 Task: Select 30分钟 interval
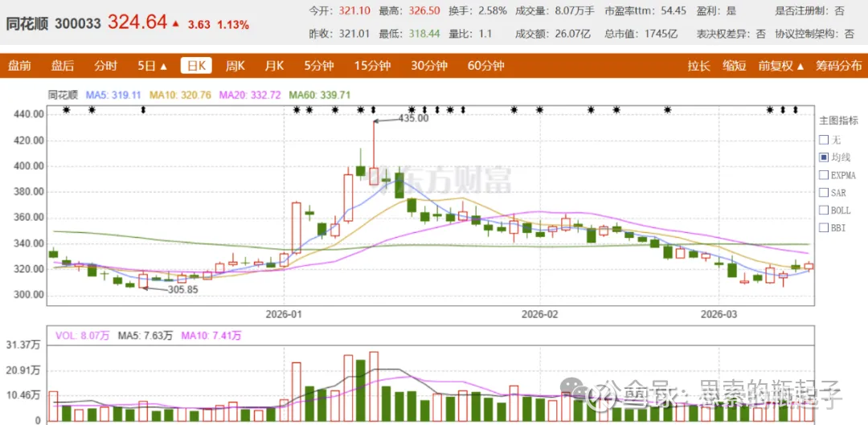tap(429, 67)
